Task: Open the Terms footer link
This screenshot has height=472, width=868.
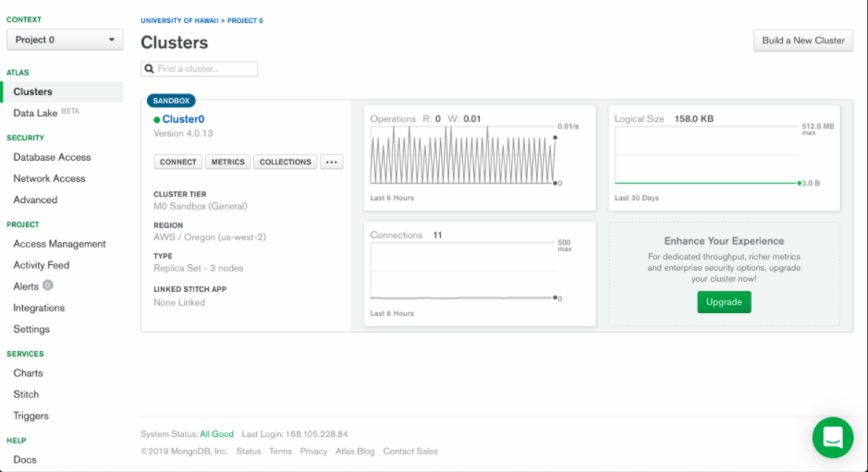Action: (x=280, y=452)
